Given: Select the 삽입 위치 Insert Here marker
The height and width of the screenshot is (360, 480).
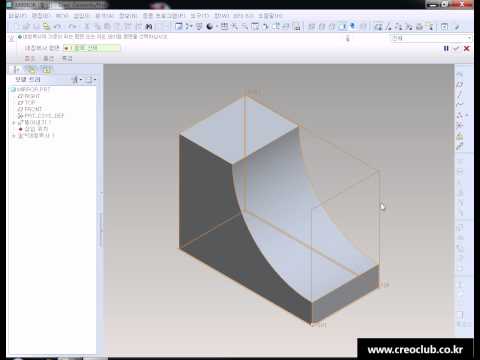Looking at the screenshot, I should tap(33, 129).
